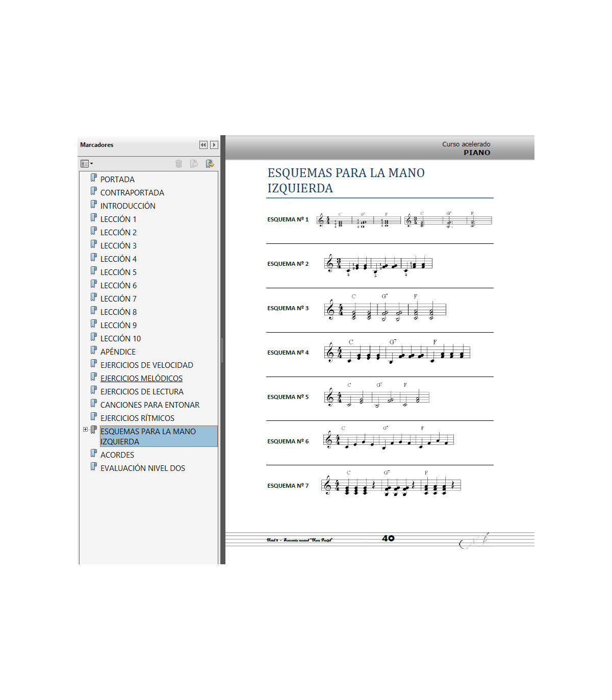Expand the ESQUEMAS PARA LA MANO IZQUIERDA bookmark
This screenshot has height=700, width=612.
85,430
